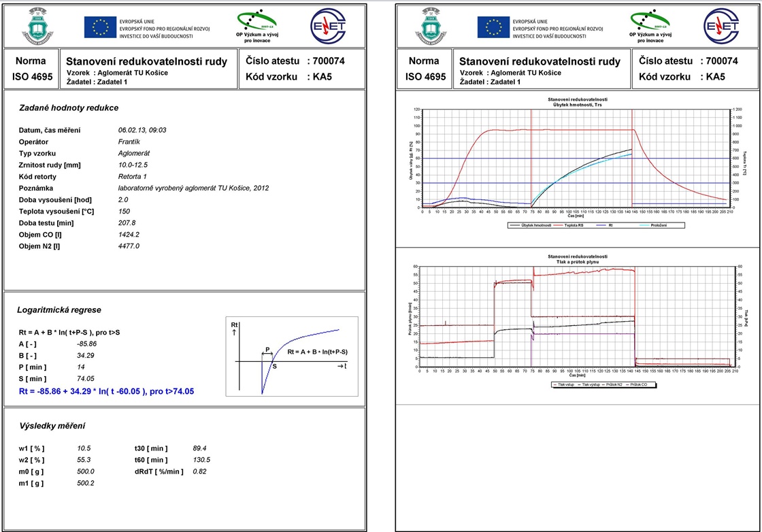
Task: Click the 'Průtok N2' legend entry
Action: point(613,385)
